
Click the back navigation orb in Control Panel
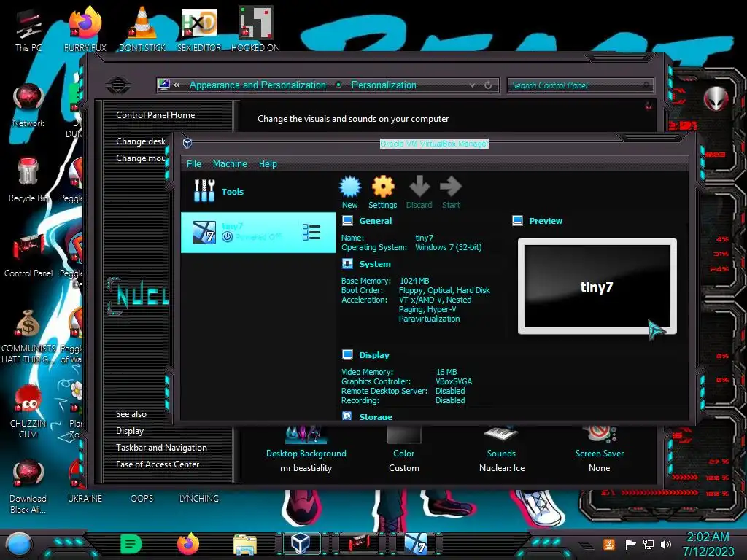118,85
